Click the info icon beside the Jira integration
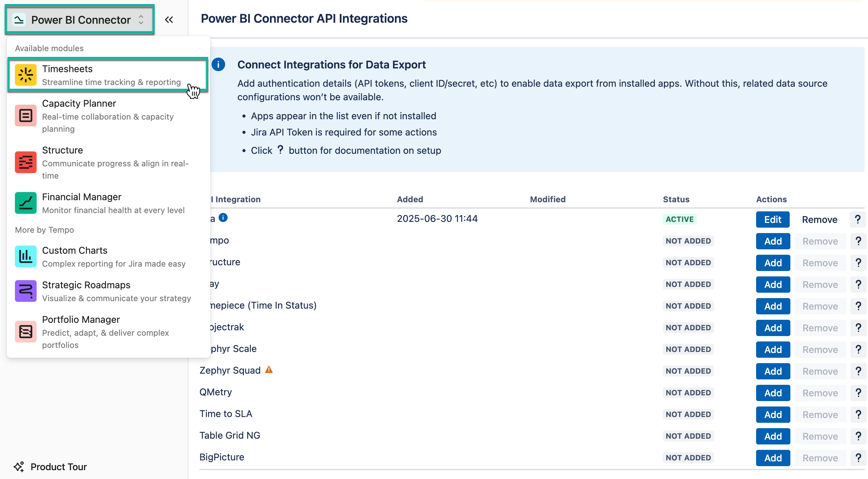 [x=223, y=218]
